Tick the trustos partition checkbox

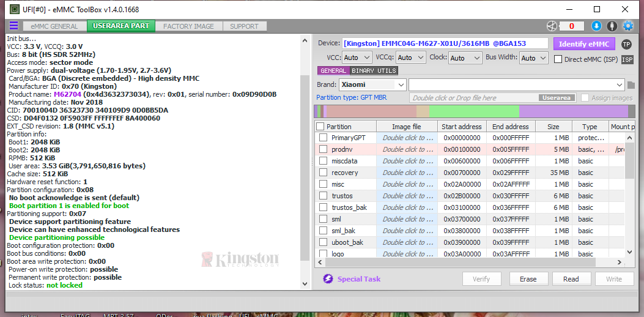[x=324, y=196]
